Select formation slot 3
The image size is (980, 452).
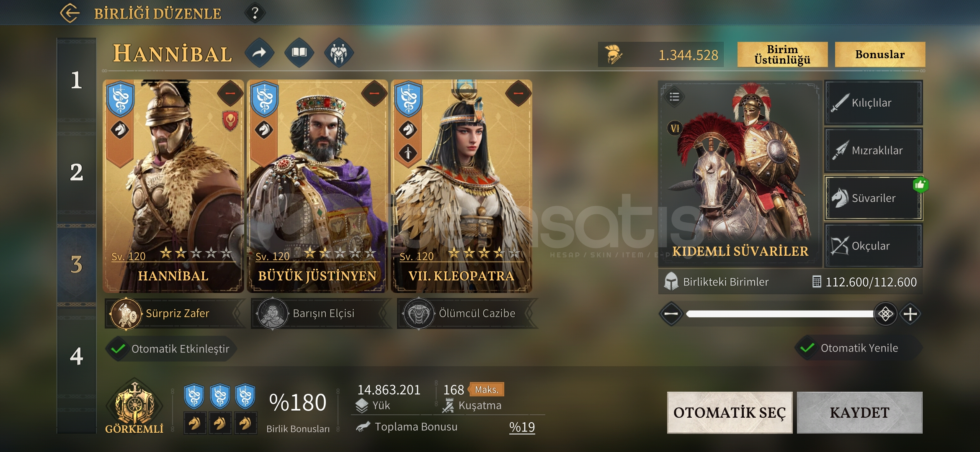tap(76, 265)
